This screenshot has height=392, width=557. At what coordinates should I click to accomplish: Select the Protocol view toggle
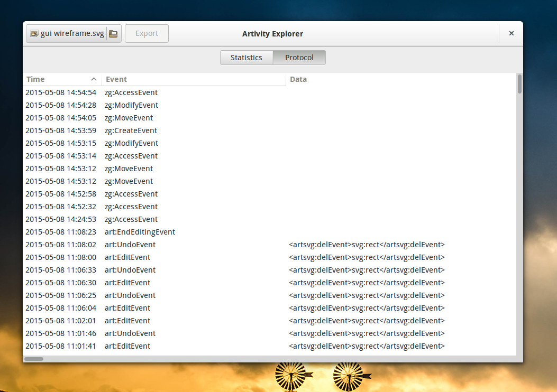299,58
